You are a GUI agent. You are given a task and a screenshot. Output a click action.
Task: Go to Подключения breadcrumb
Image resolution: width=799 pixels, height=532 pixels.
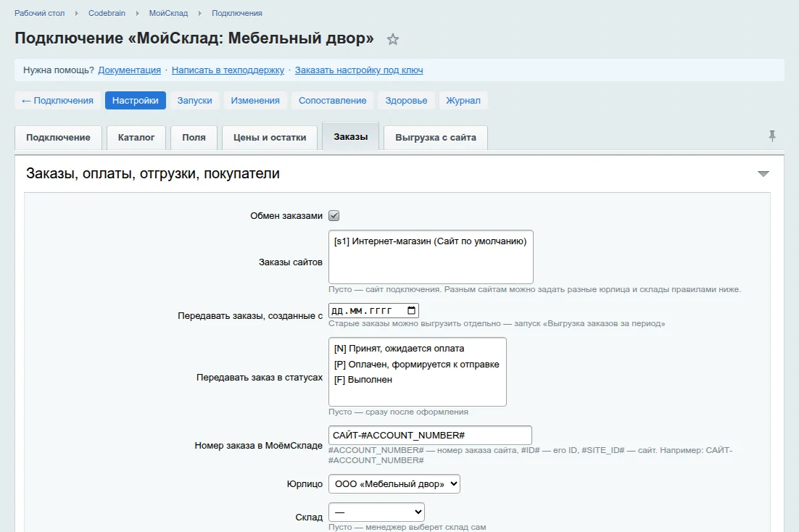[x=237, y=13]
